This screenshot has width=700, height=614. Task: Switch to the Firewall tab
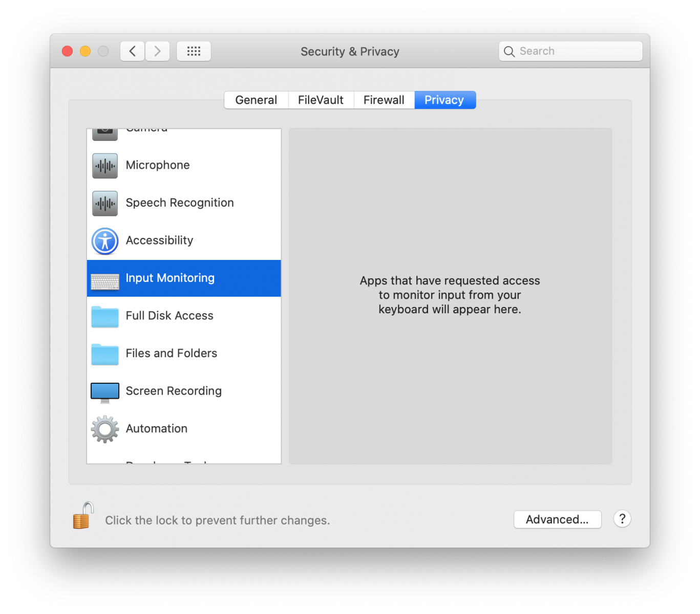(384, 100)
